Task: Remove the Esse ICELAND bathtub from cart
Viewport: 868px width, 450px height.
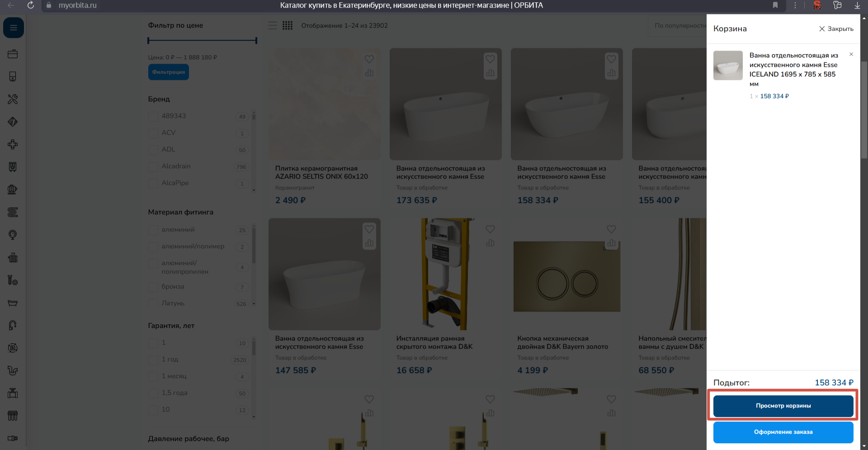Action: coord(851,54)
